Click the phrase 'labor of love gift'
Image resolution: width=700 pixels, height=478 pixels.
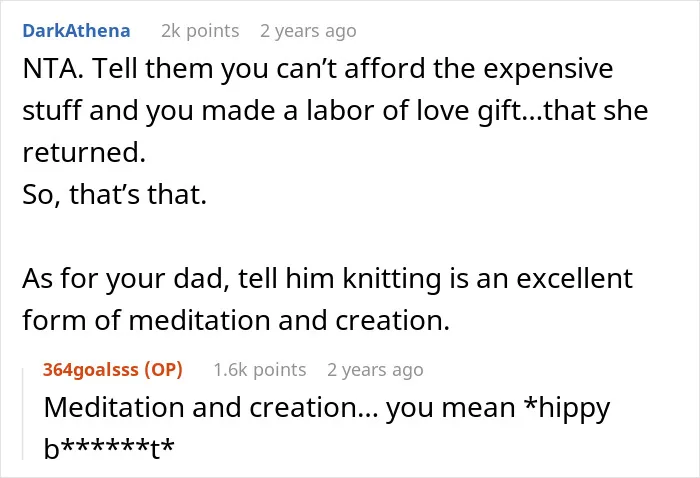[417, 111]
